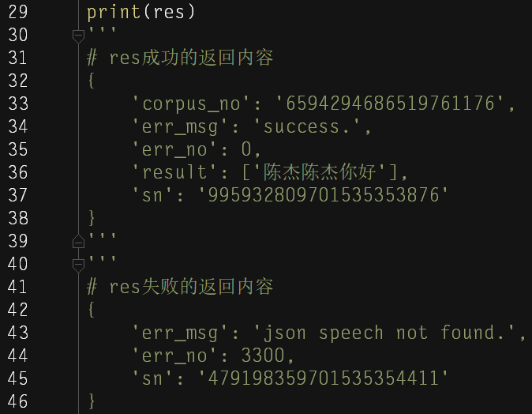Click the error number 3300
The image size is (532, 414).
coord(267,356)
